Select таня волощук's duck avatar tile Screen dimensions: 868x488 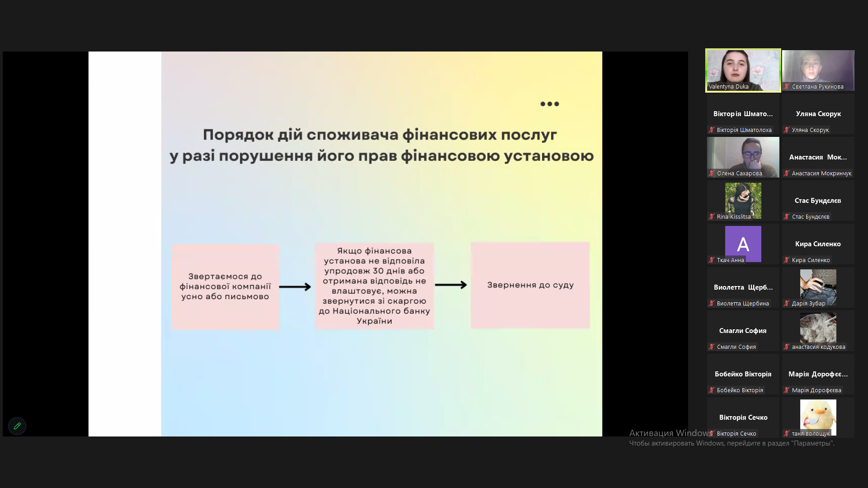click(818, 418)
